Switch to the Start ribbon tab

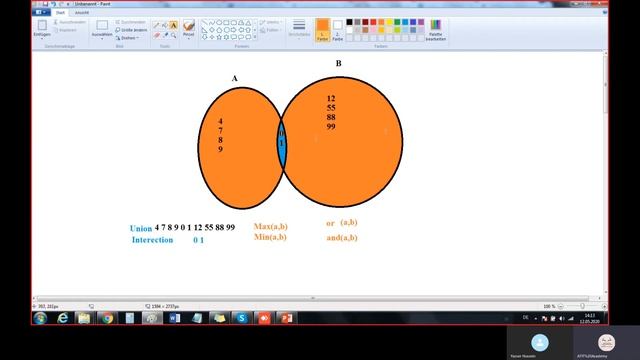(x=60, y=13)
